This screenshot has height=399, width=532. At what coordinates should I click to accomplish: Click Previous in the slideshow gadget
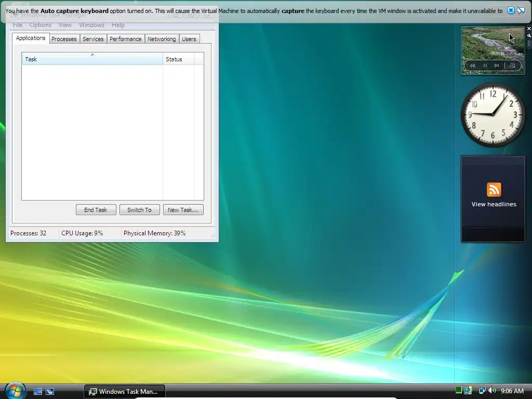473,65
